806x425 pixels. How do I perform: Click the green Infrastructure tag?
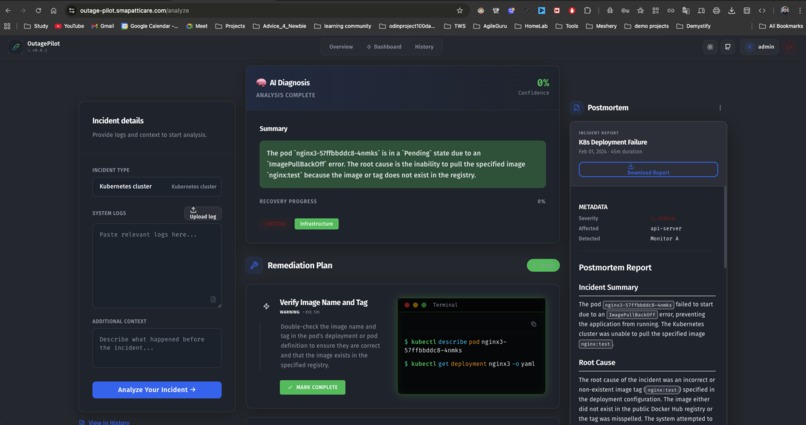tap(316, 224)
